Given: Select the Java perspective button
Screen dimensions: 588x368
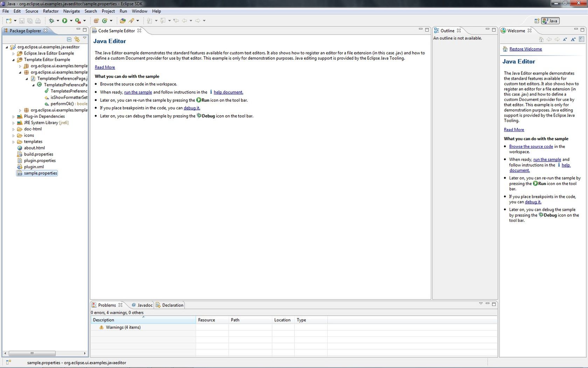Looking at the screenshot, I should point(550,21).
